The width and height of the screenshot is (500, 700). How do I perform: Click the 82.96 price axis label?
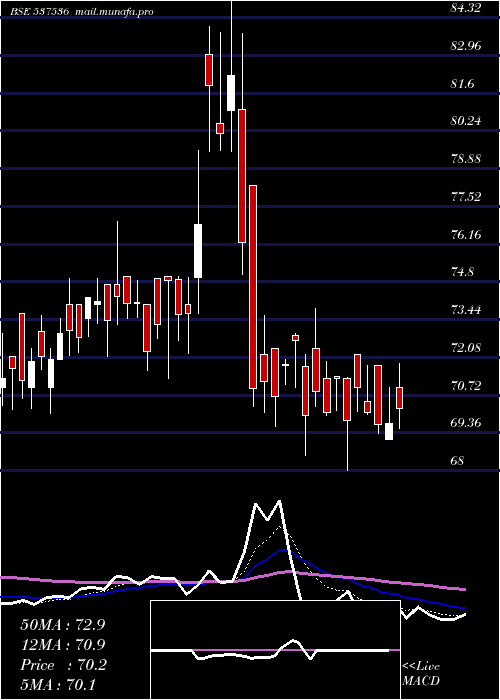tap(466, 46)
